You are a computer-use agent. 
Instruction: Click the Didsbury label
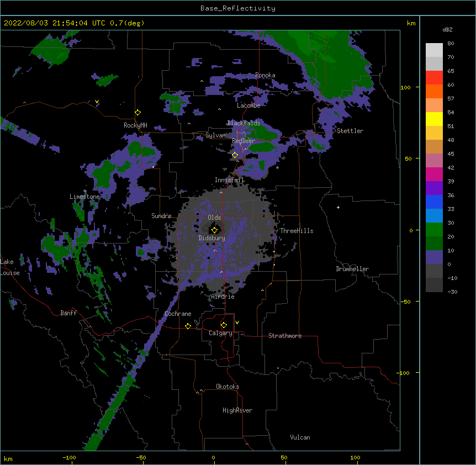click(x=212, y=238)
